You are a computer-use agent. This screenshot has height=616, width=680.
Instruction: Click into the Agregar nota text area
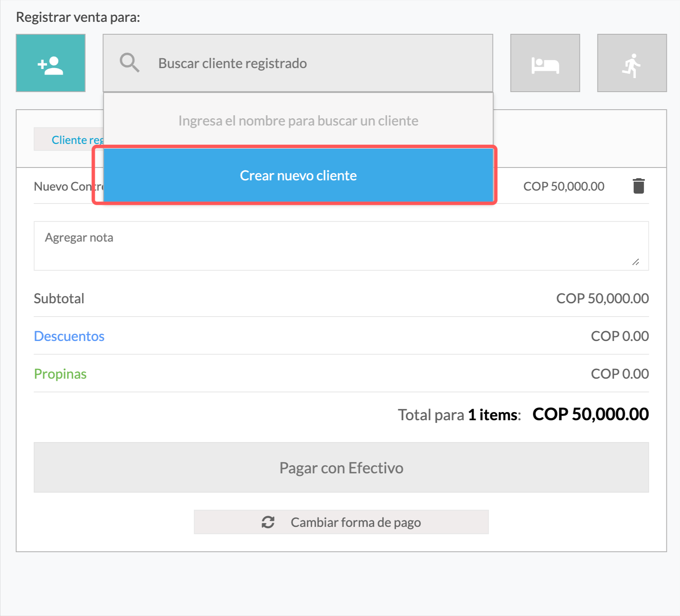click(341, 246)
